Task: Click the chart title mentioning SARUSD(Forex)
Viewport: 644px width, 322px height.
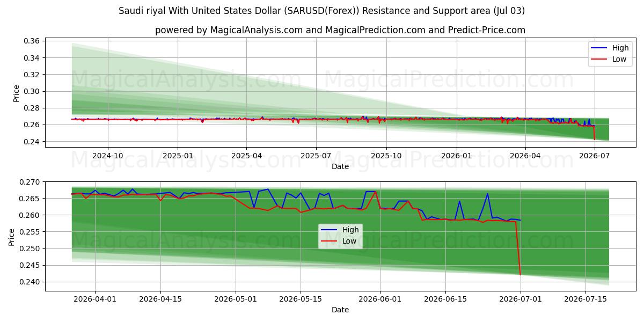Action: [x=322, y=11]
